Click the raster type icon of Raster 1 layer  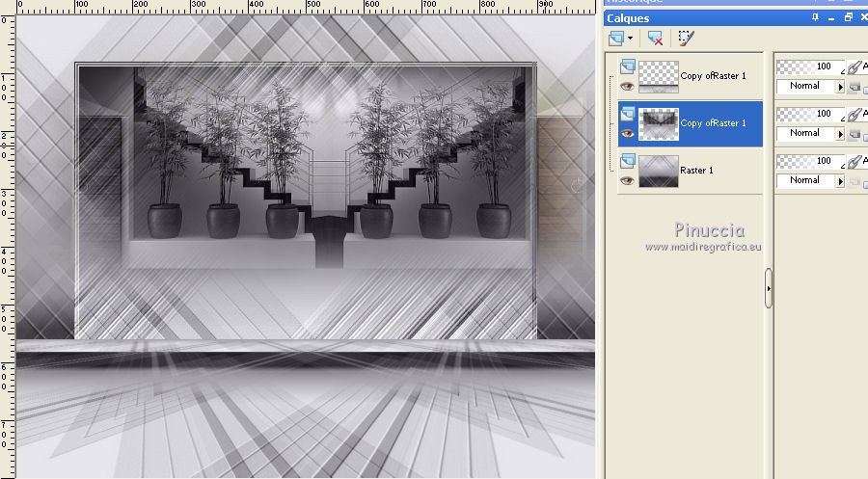pos(627,161)
